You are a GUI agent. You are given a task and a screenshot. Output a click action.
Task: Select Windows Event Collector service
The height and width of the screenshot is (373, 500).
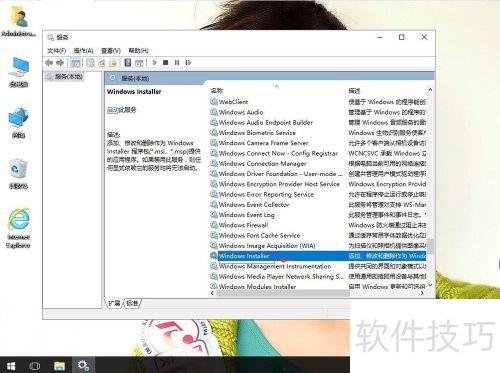[x=254, y=205]
